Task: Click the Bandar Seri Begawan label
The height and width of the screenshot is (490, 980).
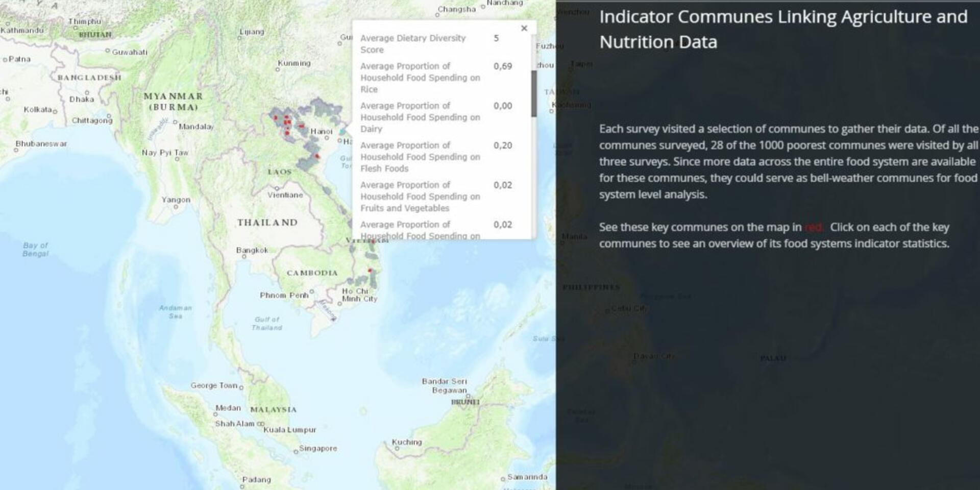Action: click(444, 386)
